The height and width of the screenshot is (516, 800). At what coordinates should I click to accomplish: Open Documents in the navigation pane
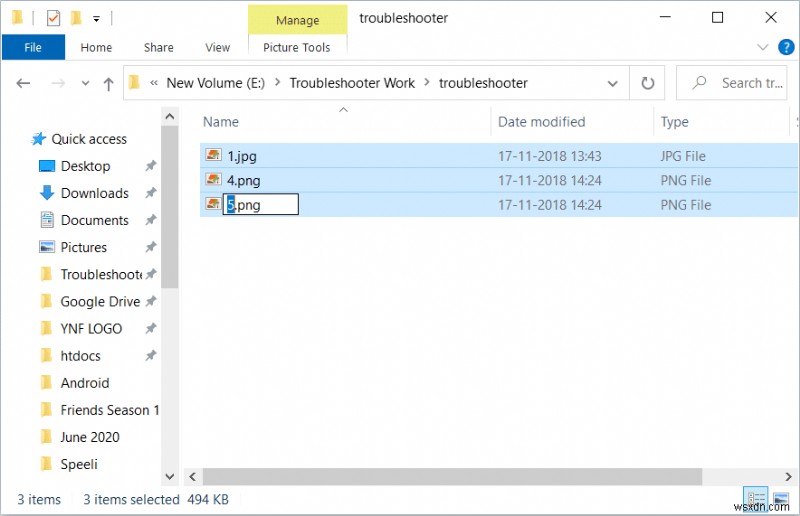coord(94,220)
